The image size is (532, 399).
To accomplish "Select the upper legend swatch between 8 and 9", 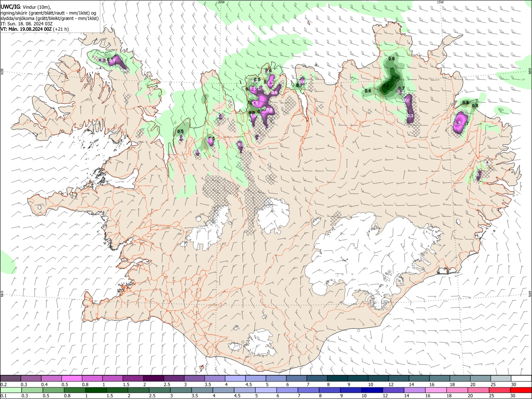I will [x=337, y=379].
